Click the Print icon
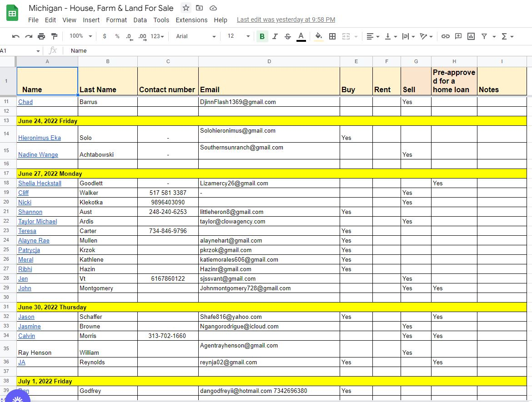Image resolution: width=532 pixels, height=402 pixels. tap(41, 36)
